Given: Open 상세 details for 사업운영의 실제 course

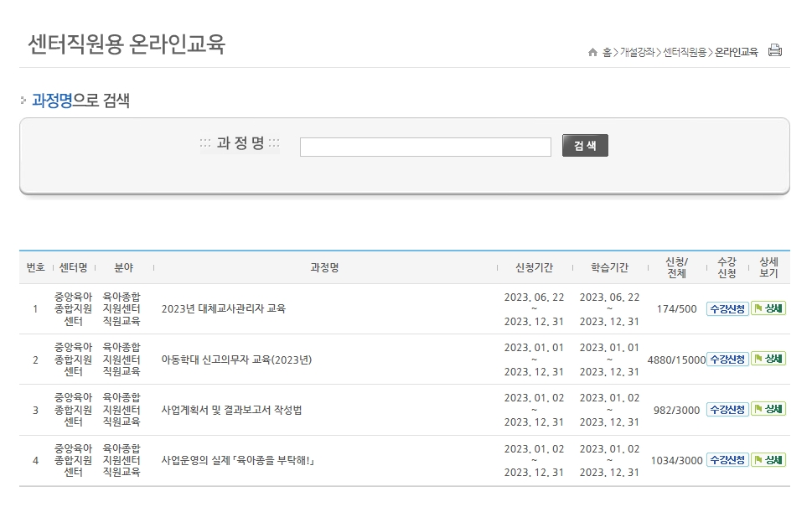Looking at the screenshot, I should [767, 460].
